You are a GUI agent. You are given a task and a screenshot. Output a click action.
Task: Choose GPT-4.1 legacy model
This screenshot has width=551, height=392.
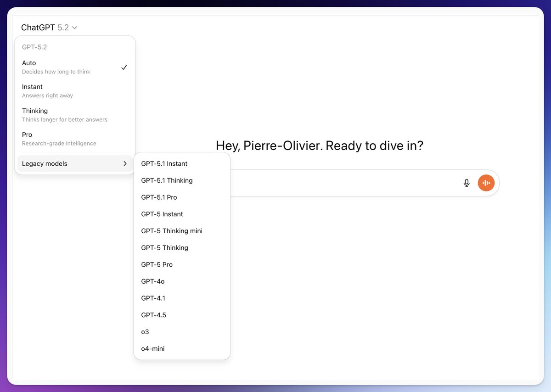pyautogui.click(x=182, y=298)
